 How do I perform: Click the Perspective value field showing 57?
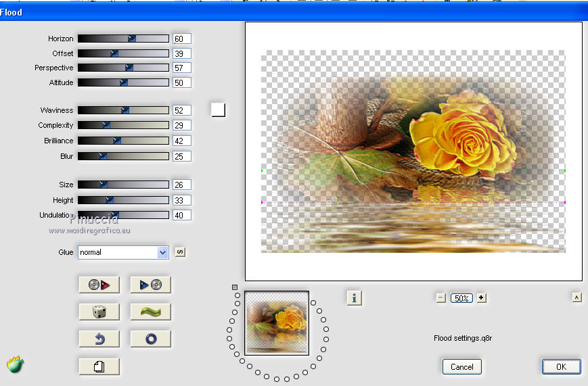[x=182, y=68]
